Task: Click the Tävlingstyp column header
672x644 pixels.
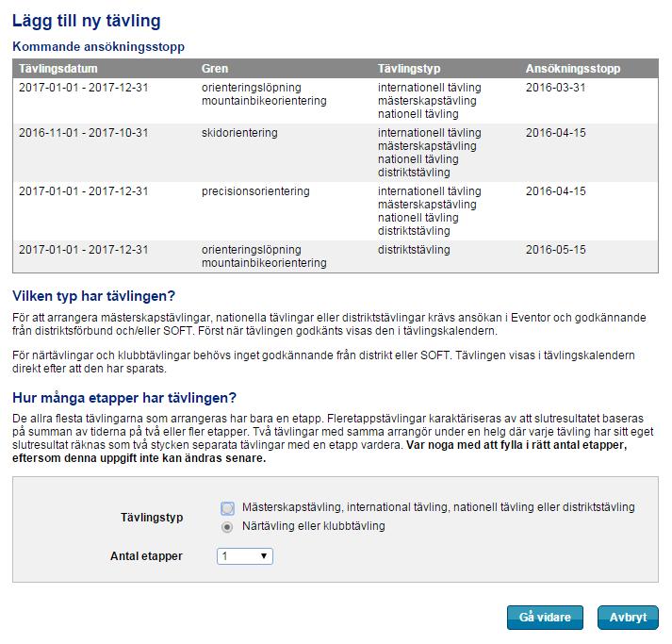Action: 409,69
